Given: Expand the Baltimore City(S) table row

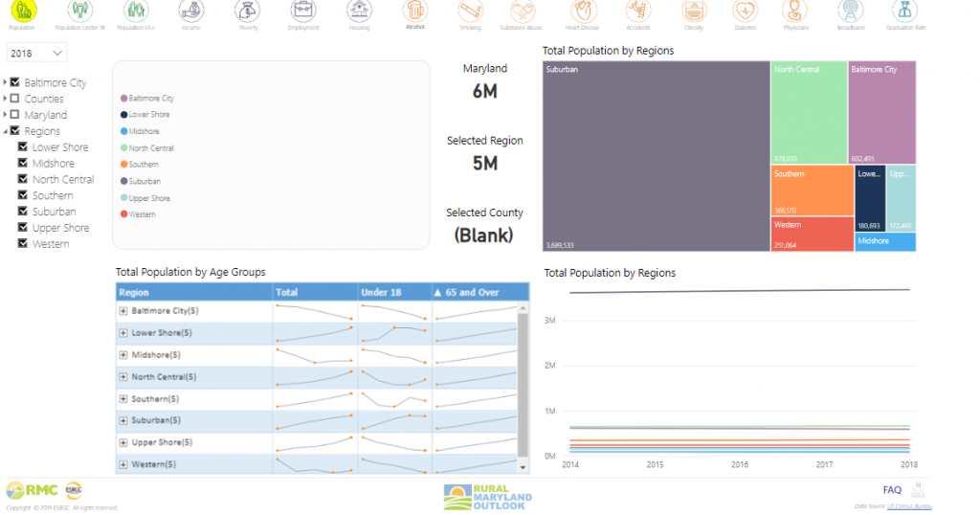Looking at the screenshot, I should coord(123,311).
